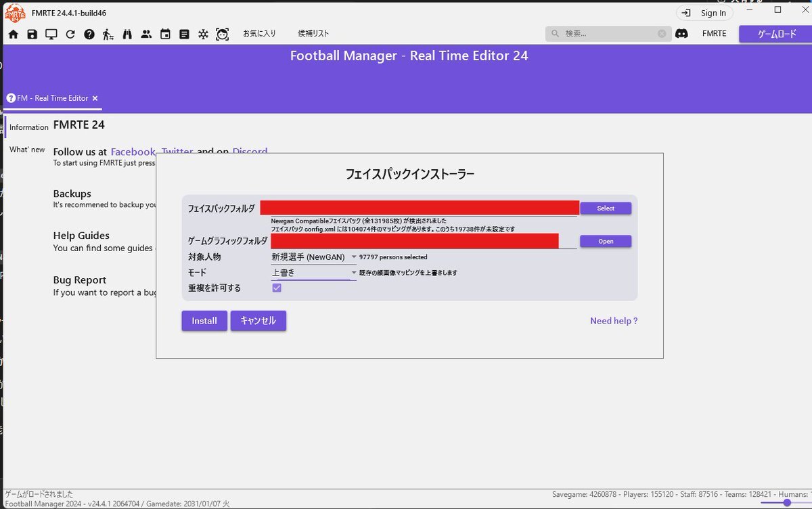Click the Football Manager 2024 version status text

coord(118,504)
